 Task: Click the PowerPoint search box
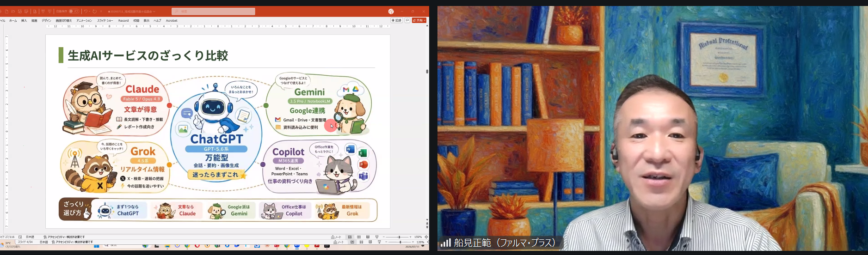pos(213,12)
